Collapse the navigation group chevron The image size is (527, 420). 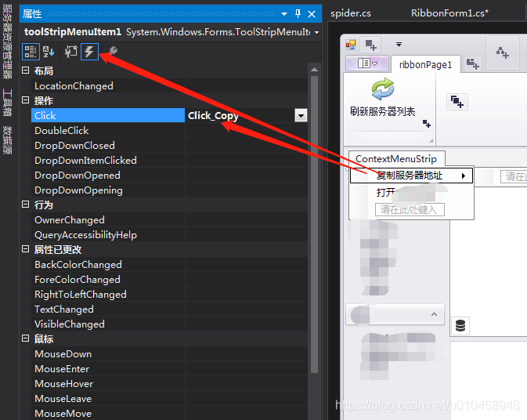[434, 314]
